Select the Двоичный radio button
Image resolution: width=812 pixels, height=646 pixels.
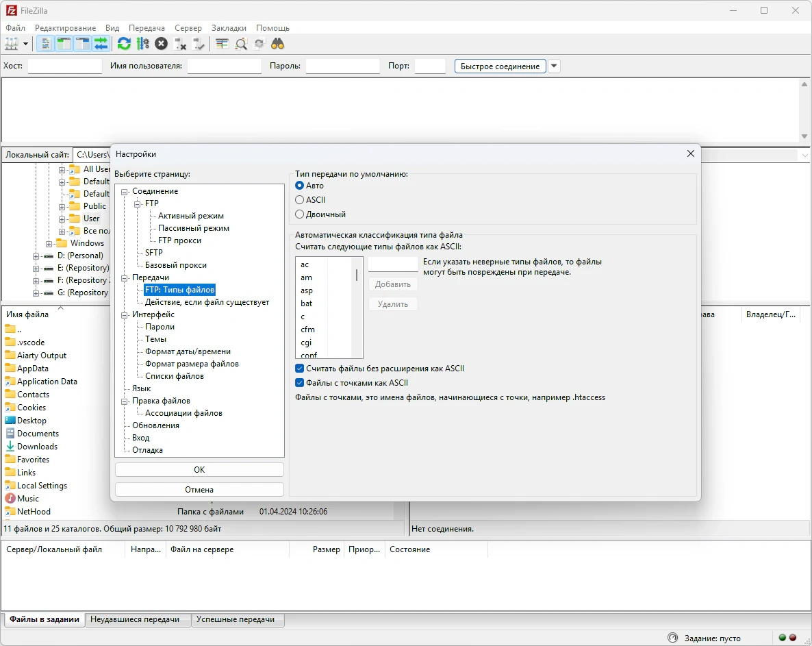[x=300, y=214]
